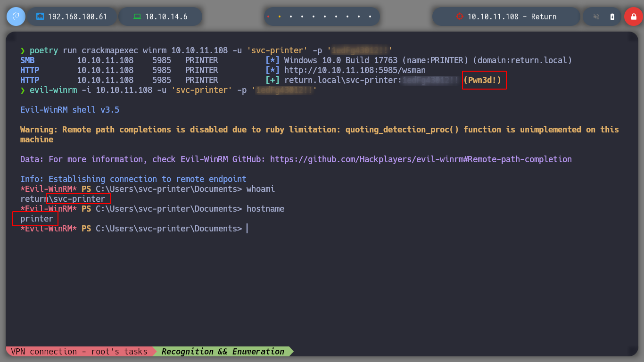Switch to the yellow workspace dot
Image resolution: width=644 pixels, height=362 pixels.
tap(280, 16)
